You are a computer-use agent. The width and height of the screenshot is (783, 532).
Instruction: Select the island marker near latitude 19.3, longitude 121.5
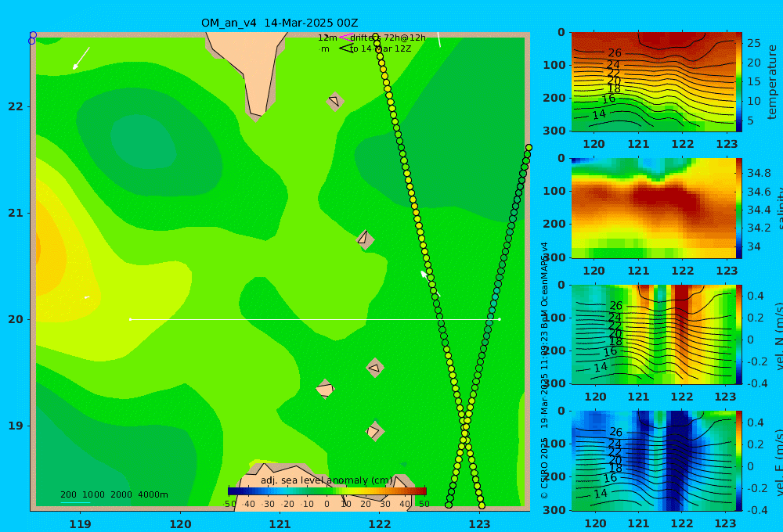tap(325, 389)
